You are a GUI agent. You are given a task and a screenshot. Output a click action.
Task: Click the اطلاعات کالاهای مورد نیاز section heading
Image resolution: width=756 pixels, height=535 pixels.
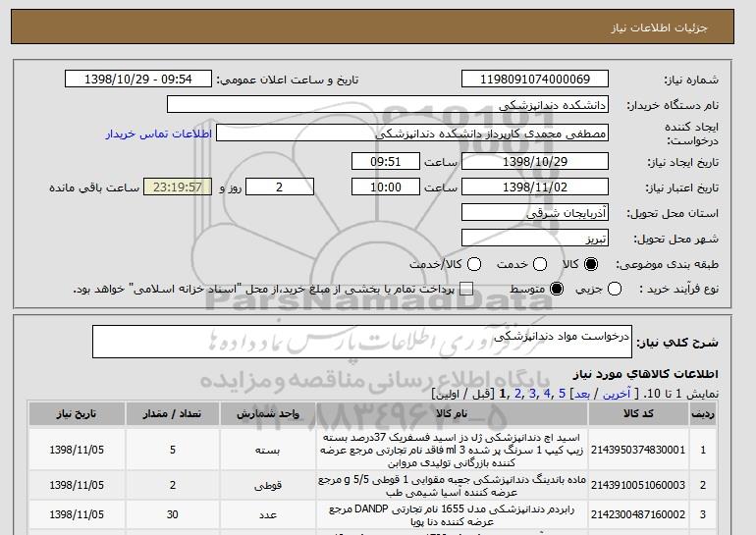click(646, 374)
